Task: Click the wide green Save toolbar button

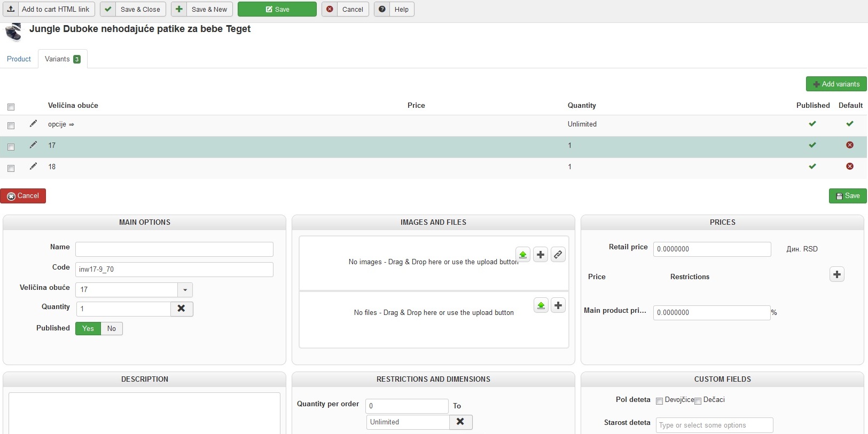Action: point(277,9)
